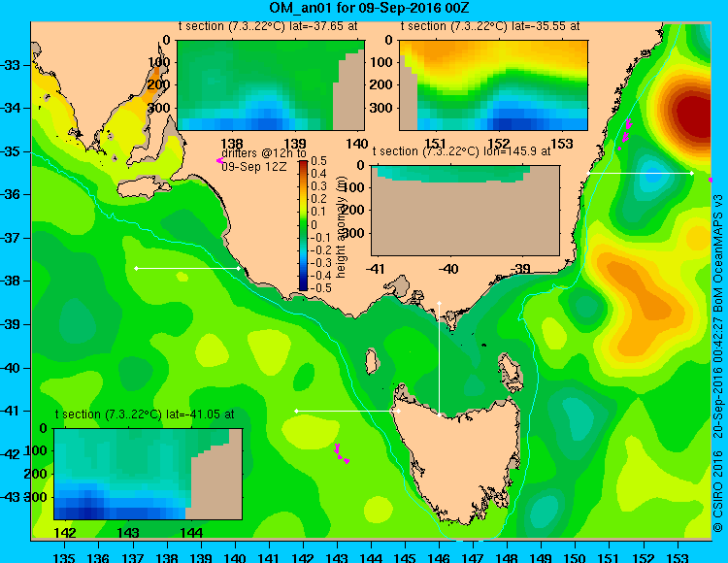Click the '152' label under lat=-35.55 section
Screen dimensions: 728x563
pos(499,144)
